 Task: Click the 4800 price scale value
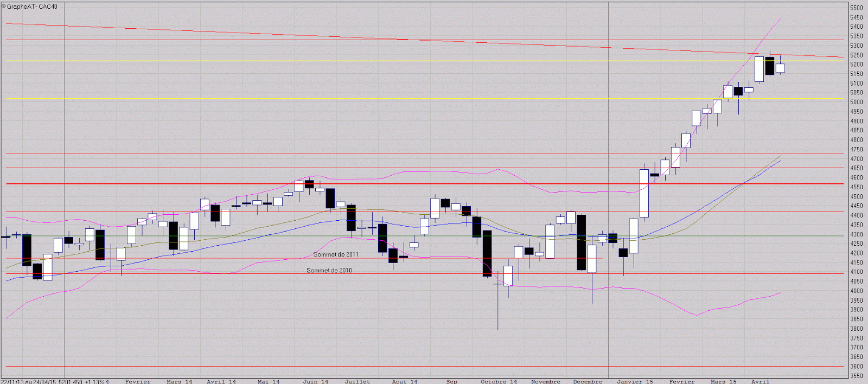point(857,140)
